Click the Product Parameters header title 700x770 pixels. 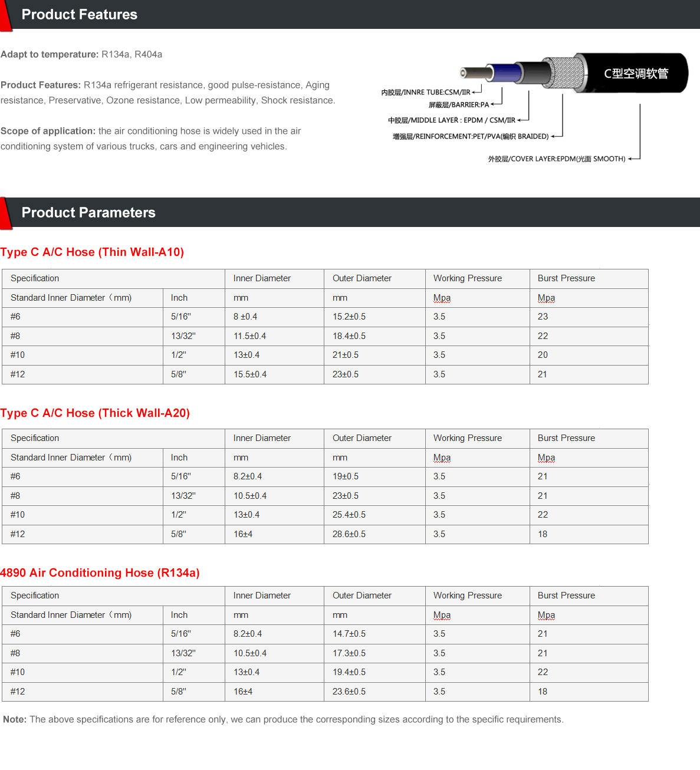click(x=88, y=213)
